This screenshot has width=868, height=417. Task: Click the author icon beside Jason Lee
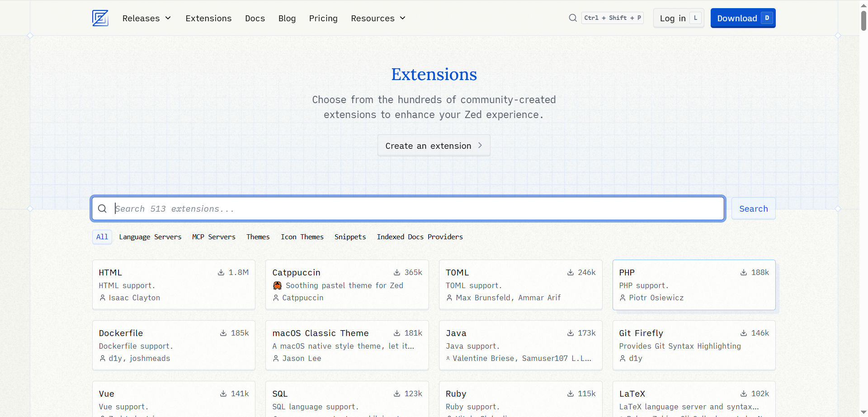pyautogui.click(x=276, y=358)
